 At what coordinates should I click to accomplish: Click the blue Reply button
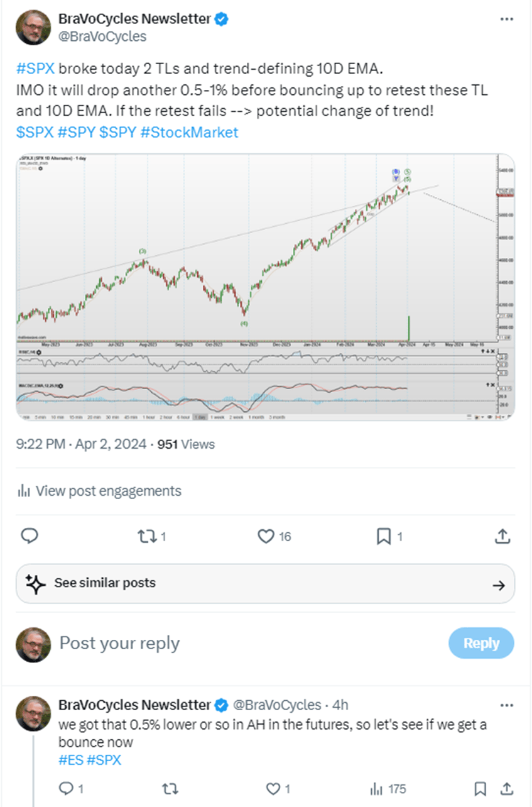click(x=481, y=643)
